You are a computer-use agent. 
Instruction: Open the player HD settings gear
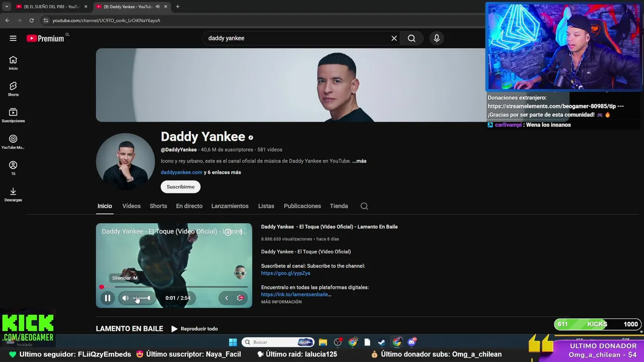click(x=240, y=298)
